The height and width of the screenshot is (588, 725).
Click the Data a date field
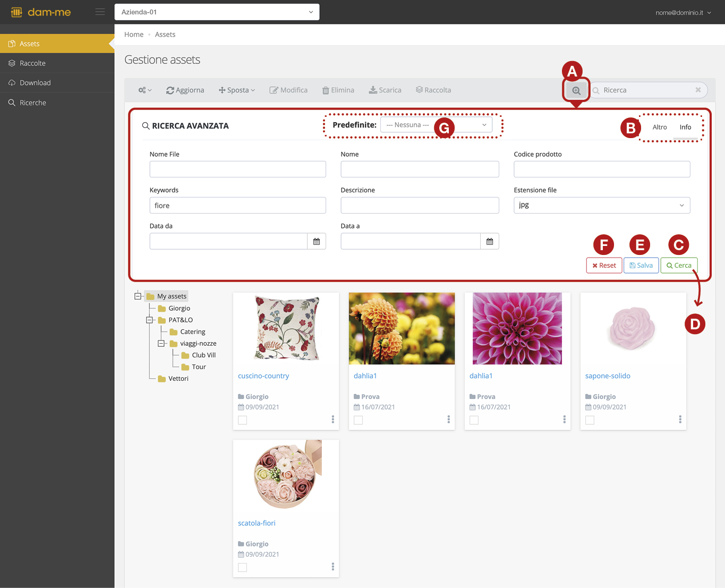411,241
